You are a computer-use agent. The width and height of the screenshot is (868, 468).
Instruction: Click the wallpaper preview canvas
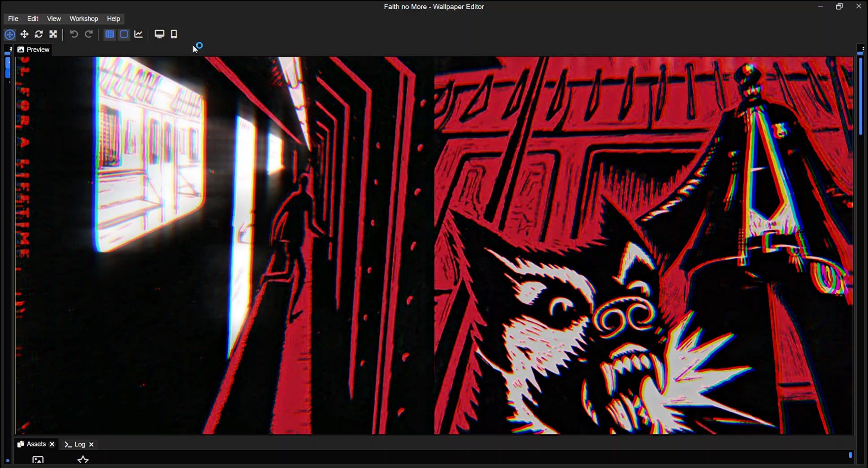434,245
